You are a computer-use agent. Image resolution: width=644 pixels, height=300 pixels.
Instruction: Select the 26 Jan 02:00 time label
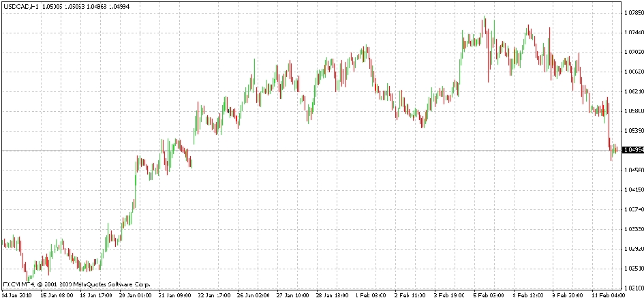(251, 295)
